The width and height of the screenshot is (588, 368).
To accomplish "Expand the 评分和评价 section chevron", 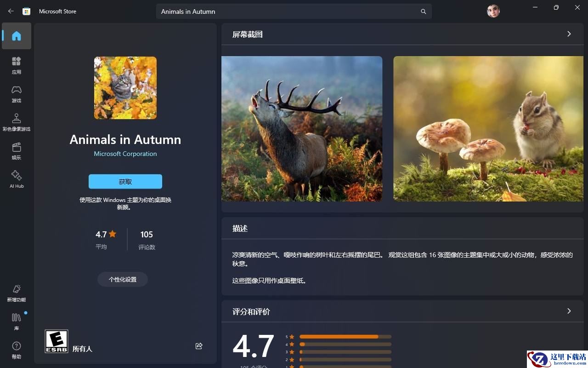I will [569, 311].
